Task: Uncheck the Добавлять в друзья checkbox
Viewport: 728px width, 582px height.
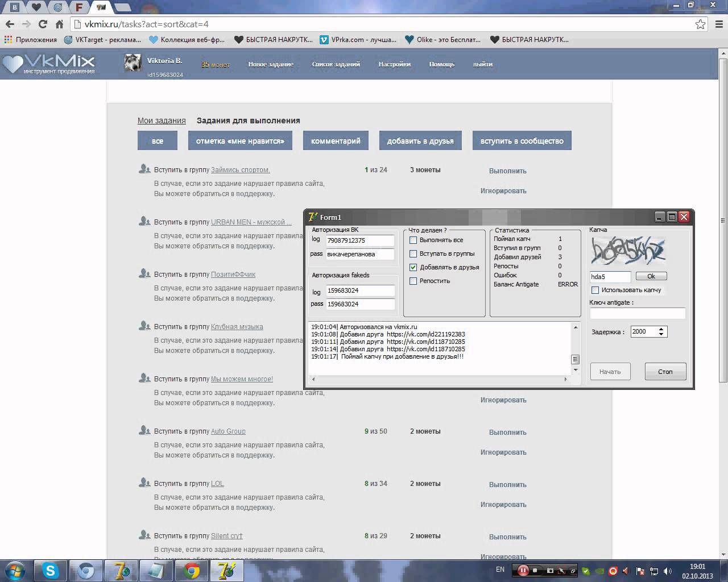Action: [413, 267]
